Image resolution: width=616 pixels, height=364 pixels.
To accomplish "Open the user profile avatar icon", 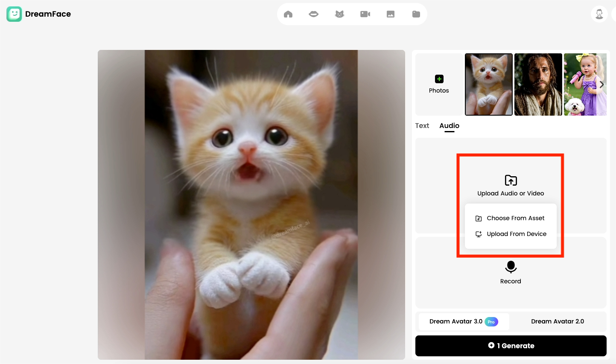I will 599,14.
